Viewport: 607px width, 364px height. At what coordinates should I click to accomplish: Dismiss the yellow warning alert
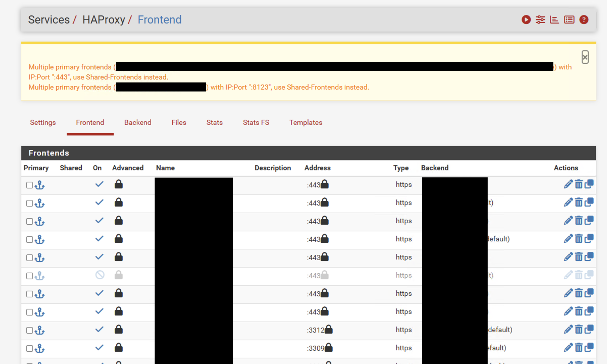(585, 57)
